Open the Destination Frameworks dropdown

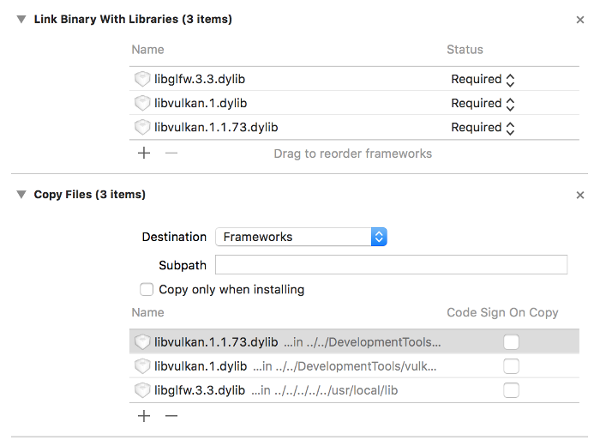[301, 237]
